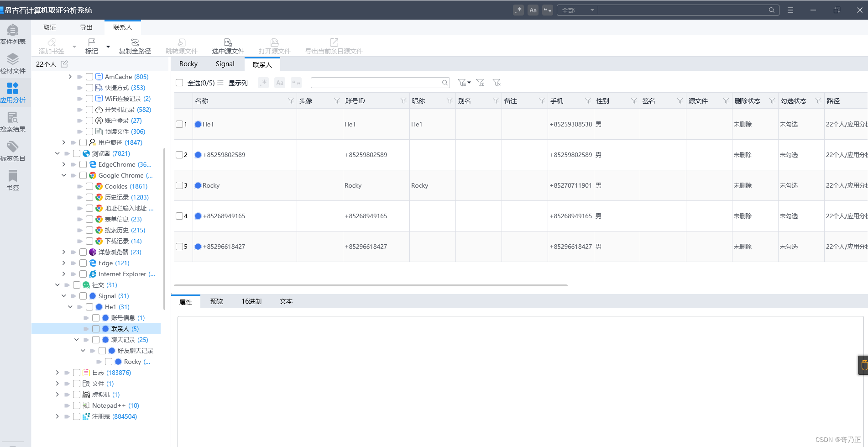Open the 检材文件 sidebar icon
The height and width of the screenshot is (447, 868).
13,59
